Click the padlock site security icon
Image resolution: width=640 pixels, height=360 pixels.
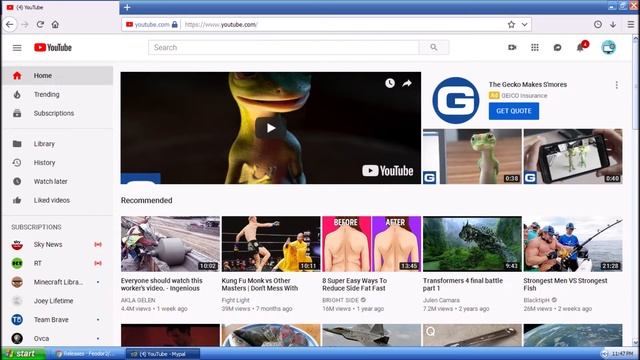click(175, 24)
